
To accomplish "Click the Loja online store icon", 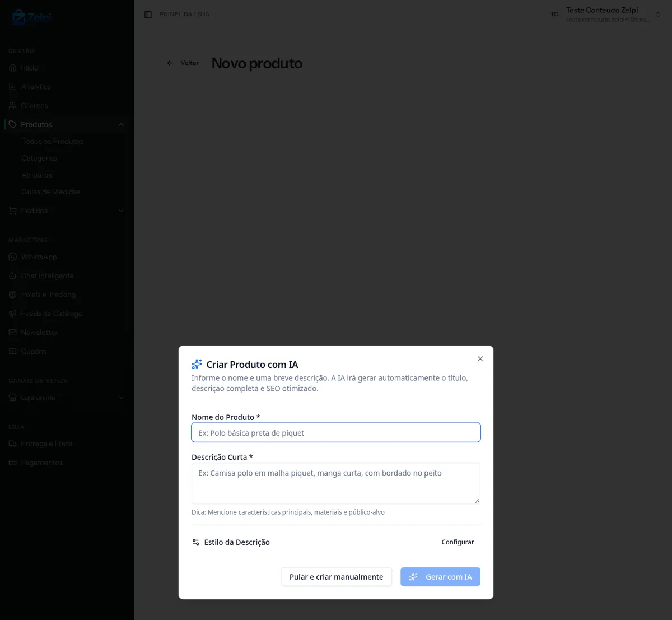I will pos(13,398).
